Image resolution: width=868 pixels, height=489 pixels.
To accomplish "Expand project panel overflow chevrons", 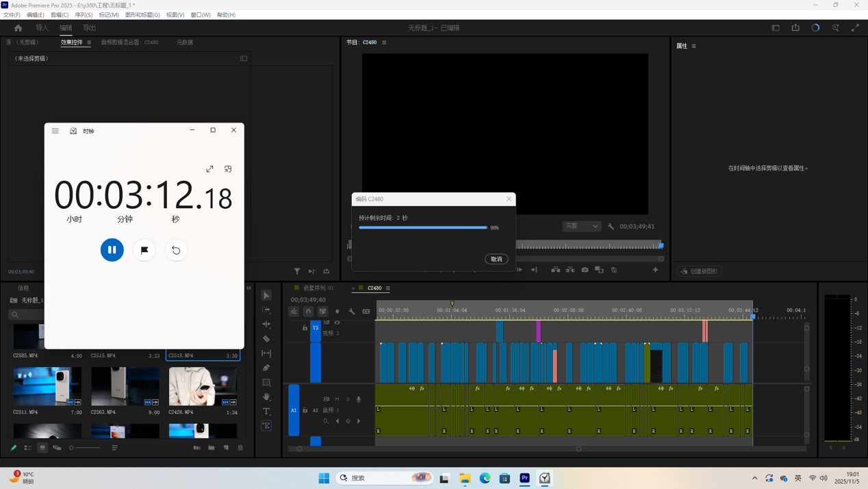I will [248, 288].
